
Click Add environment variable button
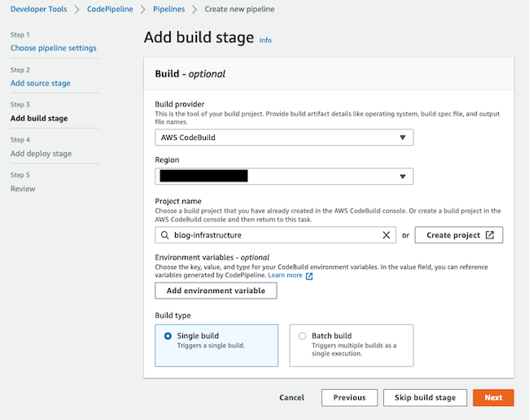click(216, 291)
